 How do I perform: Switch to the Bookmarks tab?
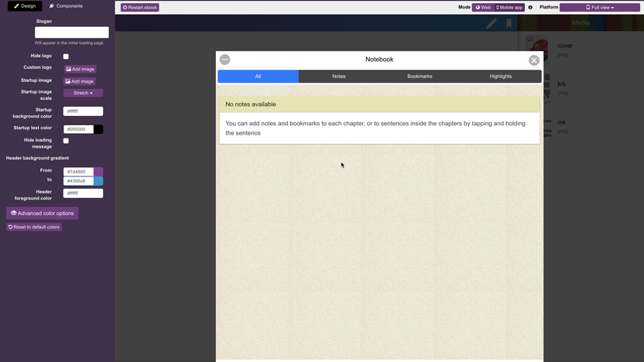coord(420,77)
